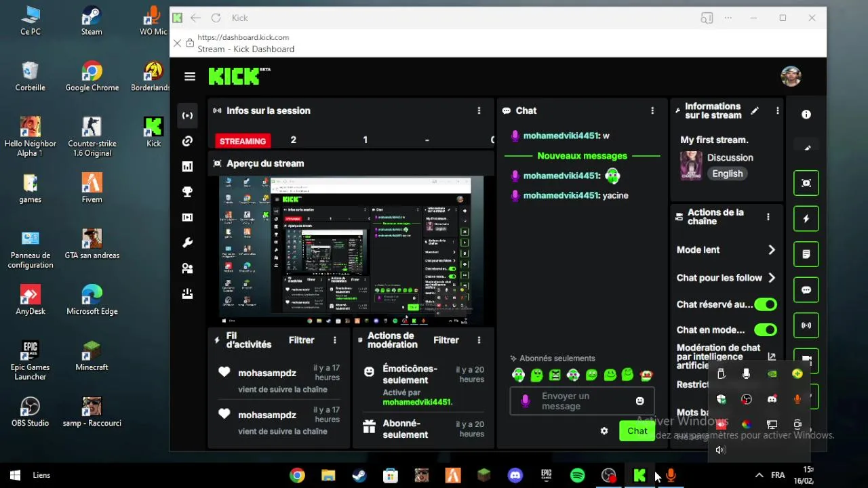Open Discord from the taskbar

pyautogui.click(x=515, y=475)
